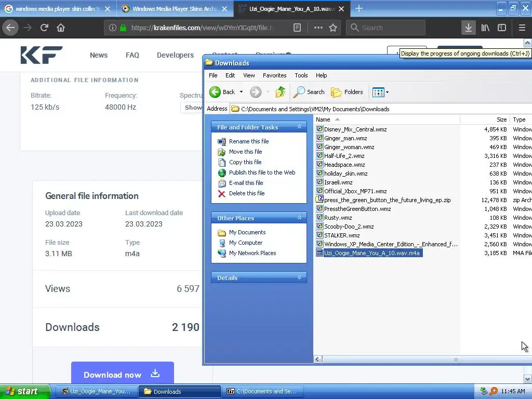Open page actions three-dot menu
The width and height of the screenshot is (532, 399).
pyautogui.click(x=318, y=28)
